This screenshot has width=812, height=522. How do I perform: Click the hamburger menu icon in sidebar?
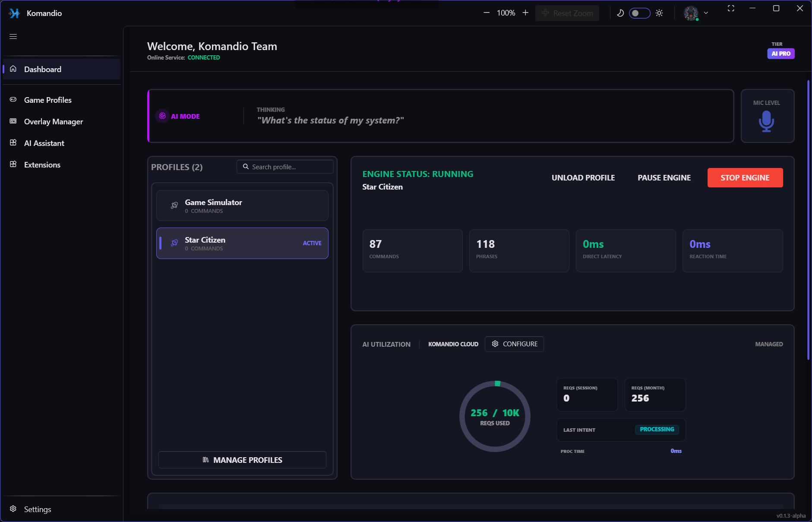[x=13, y=37]
